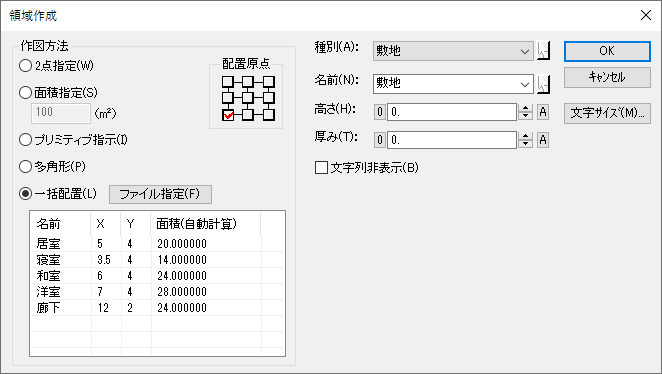The height and width of the screenshot is (374, 662).
Task: Set 配置原点 to lower-center box
Action: (248, 115)
